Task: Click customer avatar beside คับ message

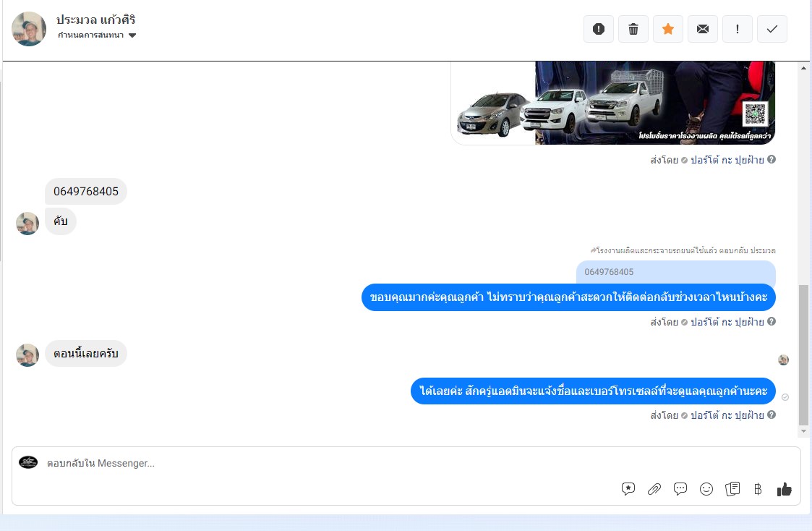Action: click(27, 224)
